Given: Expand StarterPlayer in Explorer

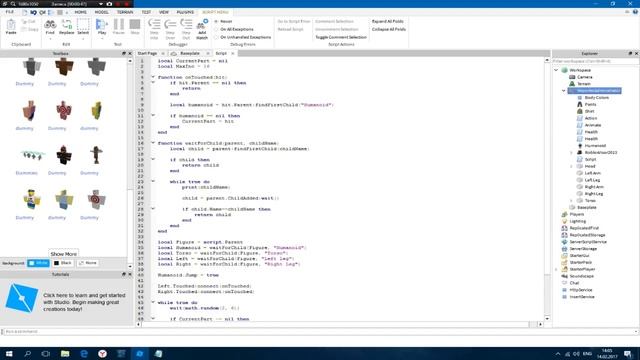Looking at the screenshot, I should [x=556, y=269].
